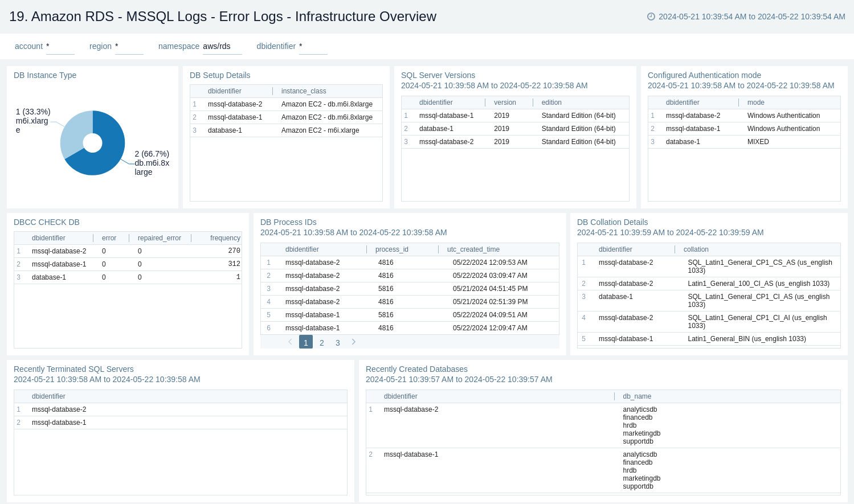The image size is (854, 504).
Task: Sort DBCC CHECK DB by the frequency column
Action: tap(225, 237)
